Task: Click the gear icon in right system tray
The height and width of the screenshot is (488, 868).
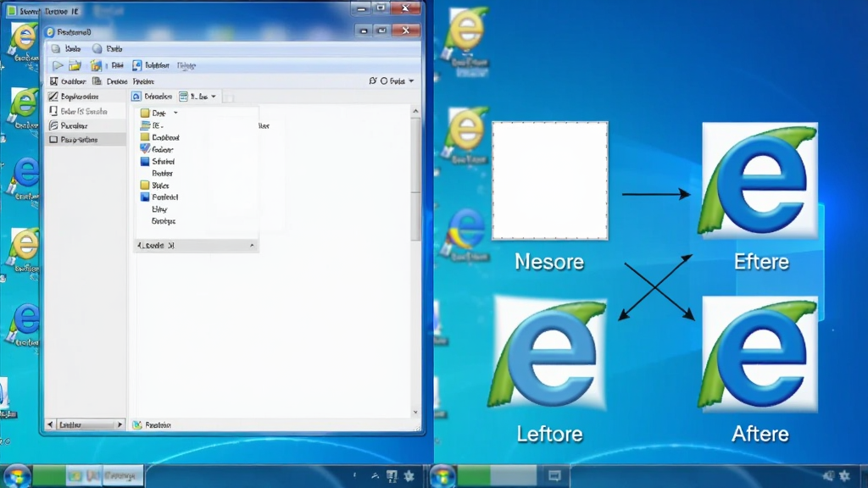Action: click(845, 476)
